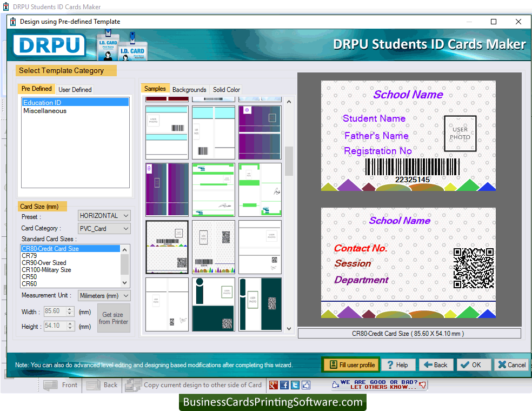The image size is (532, 411).
Task: Click the back card preview with QR code
Action: click(x=408, y=263)
